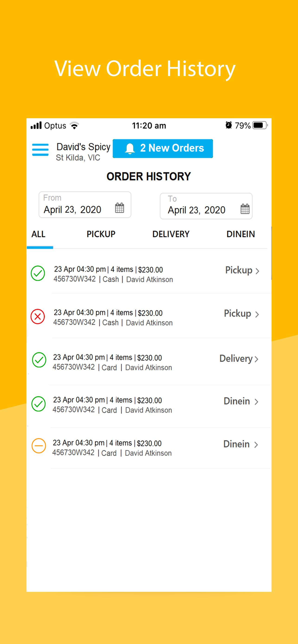Tap red cancelled icon on second order
The image size is (298, 644).
pos(38,316)
